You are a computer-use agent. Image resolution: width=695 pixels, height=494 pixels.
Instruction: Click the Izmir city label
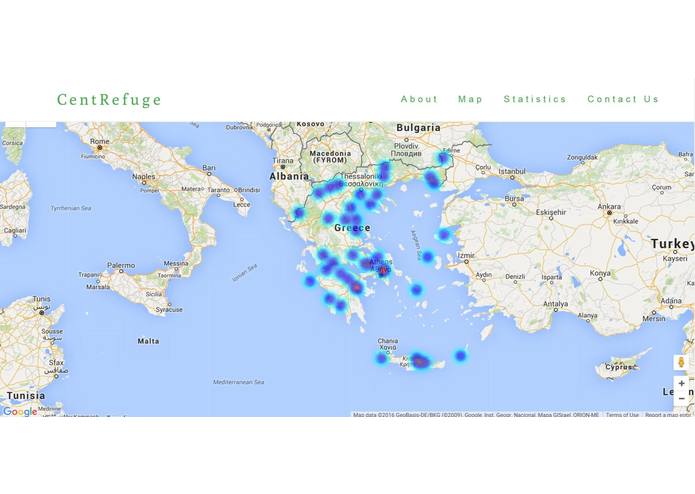pyautogui.click(x=466, y=255)
